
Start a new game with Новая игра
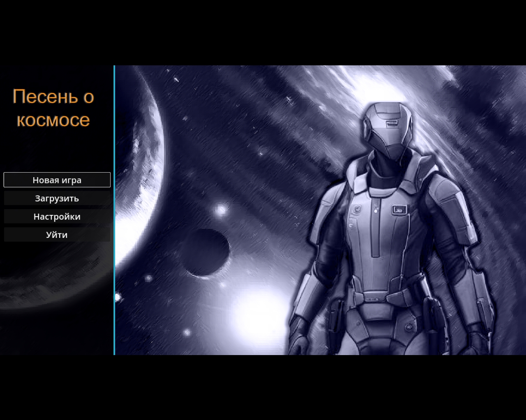pos(57,180)
